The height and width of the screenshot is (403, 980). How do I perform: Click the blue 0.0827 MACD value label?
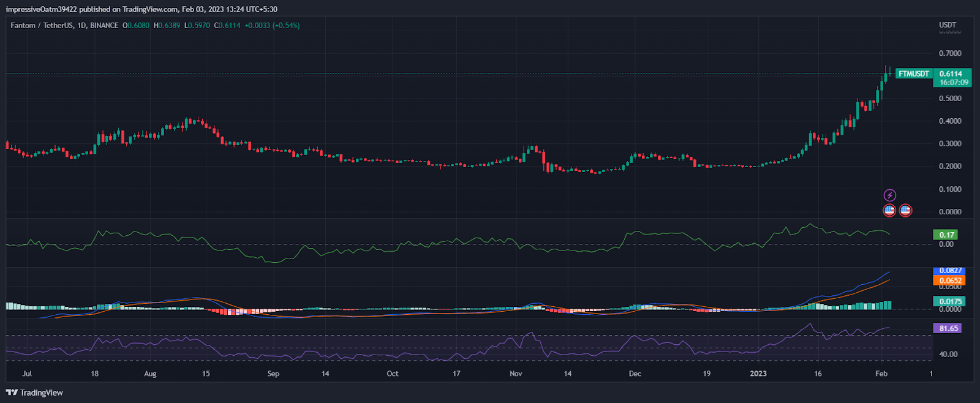pos(950,271)
